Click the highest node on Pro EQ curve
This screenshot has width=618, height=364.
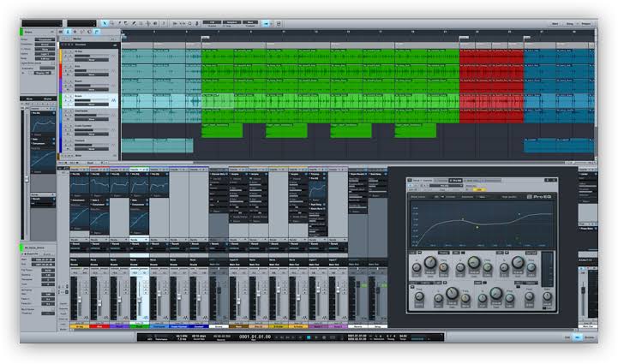click(x=519, y=214)
